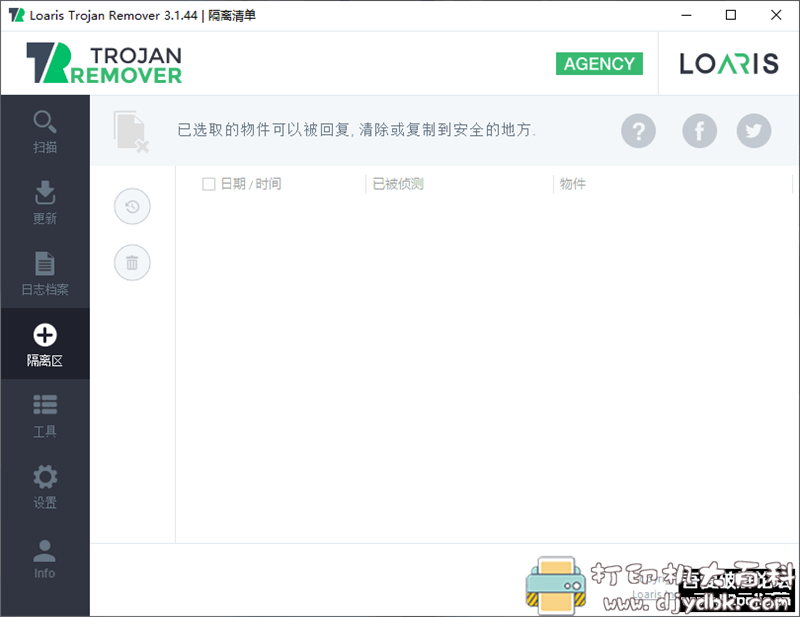Tick the 日期/时间 select-all checkbox

coord(209,184)
